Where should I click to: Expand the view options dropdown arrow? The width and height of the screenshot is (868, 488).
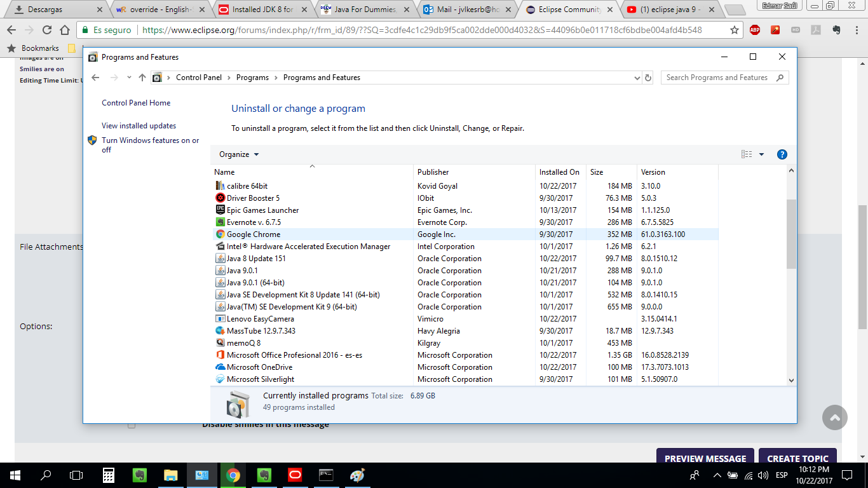click(x=761, y=154)
